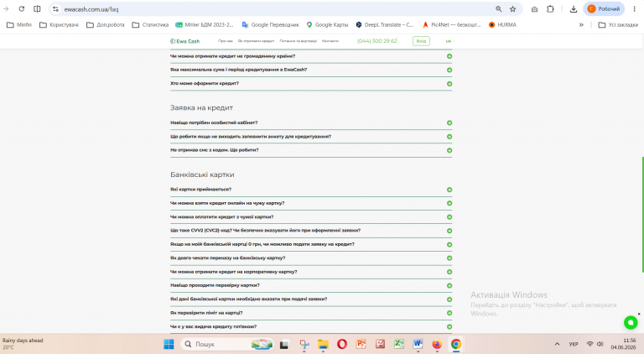
Task: Open the Робочий profile button
Action: (x=604, y=9)
